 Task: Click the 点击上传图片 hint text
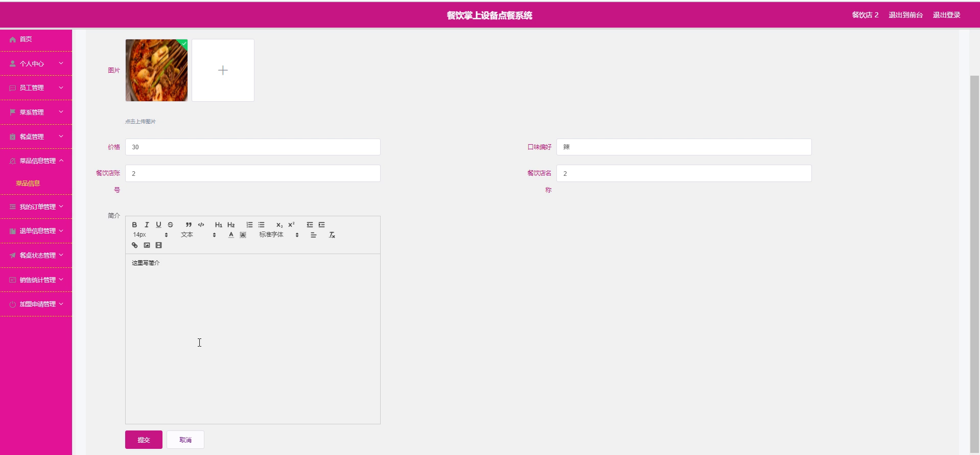[141, 122]
